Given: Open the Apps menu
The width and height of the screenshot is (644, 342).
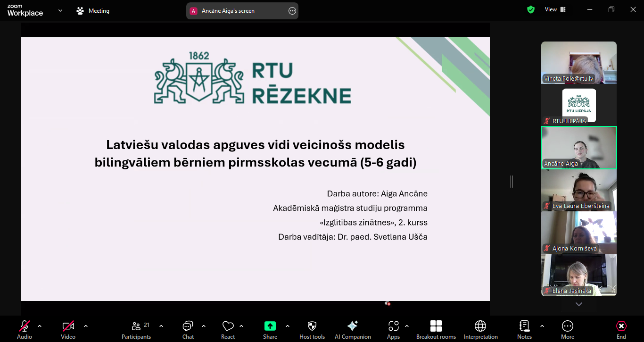Looking at the screenshot, I should coord(394,329).
